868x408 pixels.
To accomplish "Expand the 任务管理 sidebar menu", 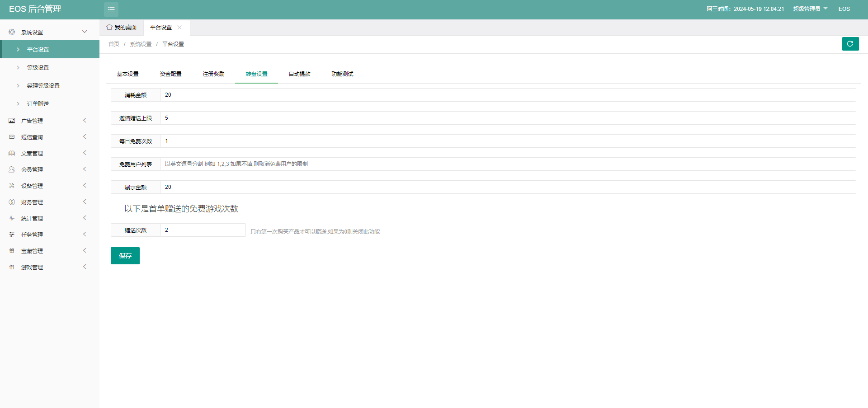I will coord(50,234).
